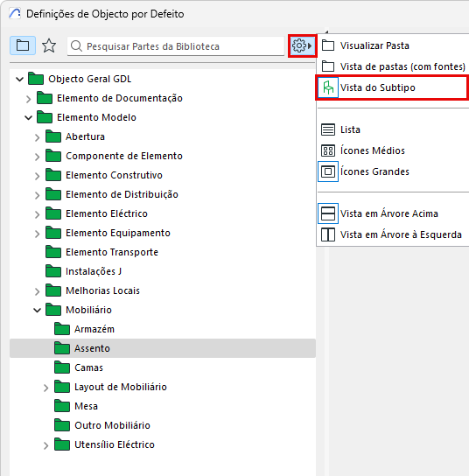This screenshot has width=469, height=476.
Task: Select the Vista do Subtipo chair icon
Action: point(328,87)
